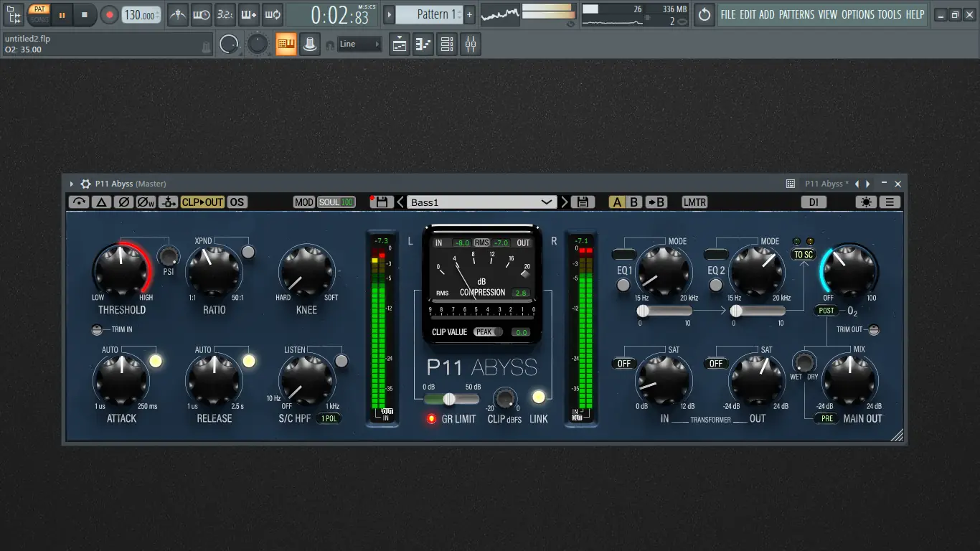The width and height of the screenshot is (980, 551).
Task: Toggle the 3.2.1 recording countdown icon
Action: 225,14
